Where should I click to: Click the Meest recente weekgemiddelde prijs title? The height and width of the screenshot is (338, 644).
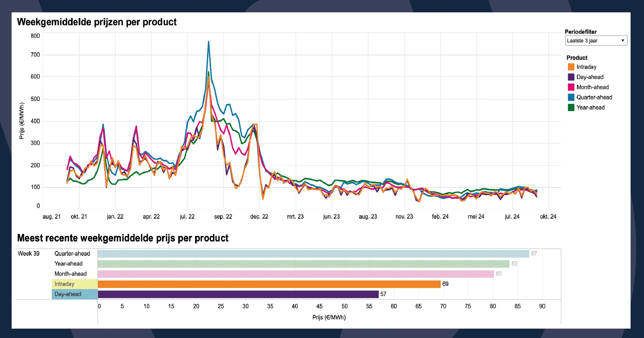pos(123,238)
